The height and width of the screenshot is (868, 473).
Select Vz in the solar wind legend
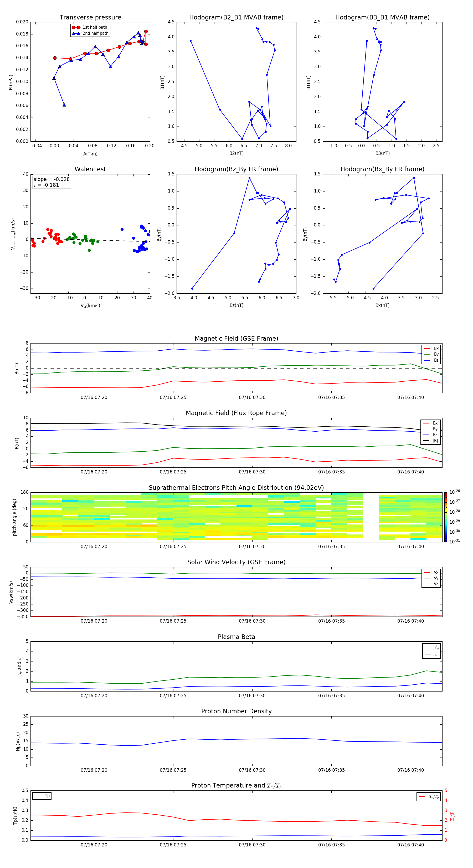pos(431,584)
